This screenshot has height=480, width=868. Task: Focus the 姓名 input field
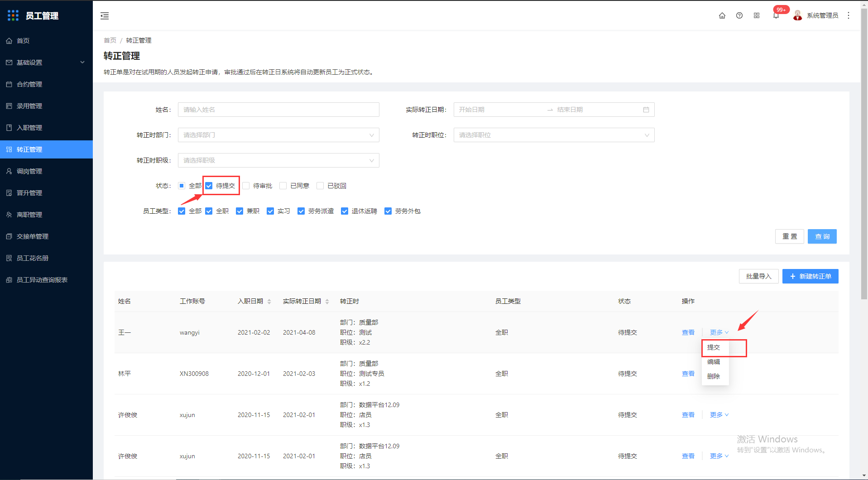278,110
